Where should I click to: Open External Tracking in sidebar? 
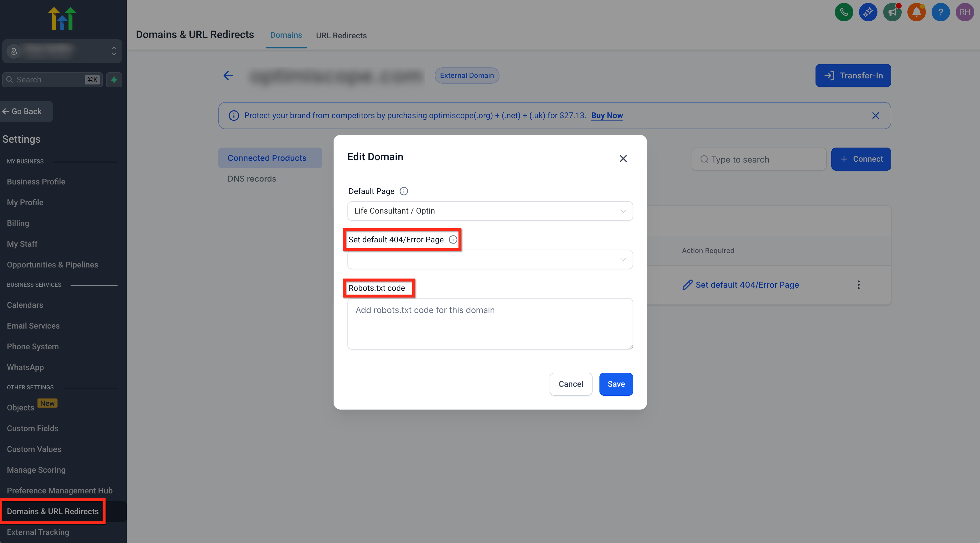point(38,532)
